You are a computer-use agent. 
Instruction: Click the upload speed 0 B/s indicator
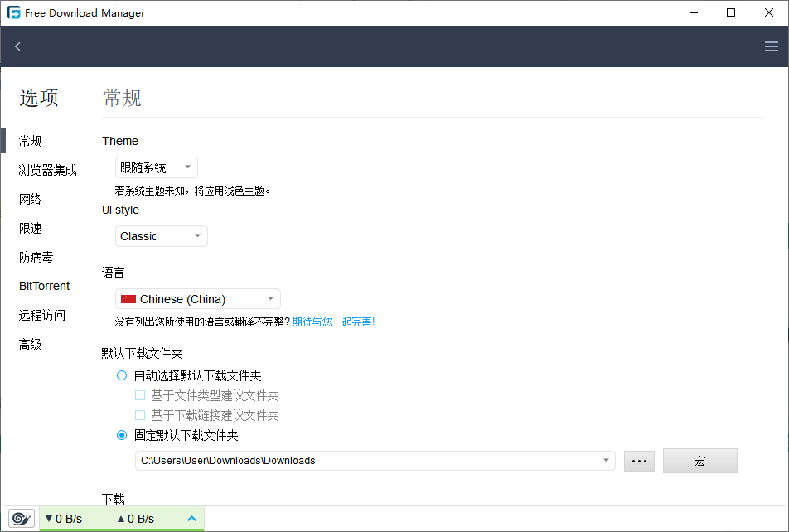point(135,519)
